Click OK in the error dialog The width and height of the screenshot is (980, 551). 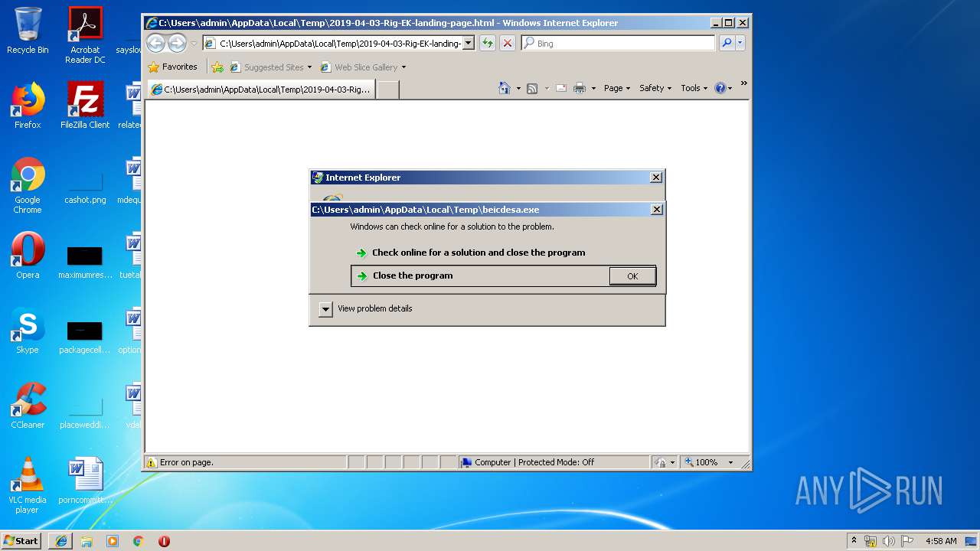(632, 276)
